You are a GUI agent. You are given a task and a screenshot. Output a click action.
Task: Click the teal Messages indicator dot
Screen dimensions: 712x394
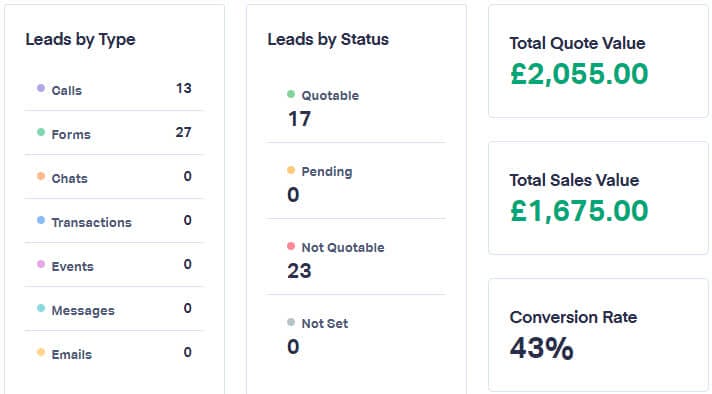tap(41, 308)
